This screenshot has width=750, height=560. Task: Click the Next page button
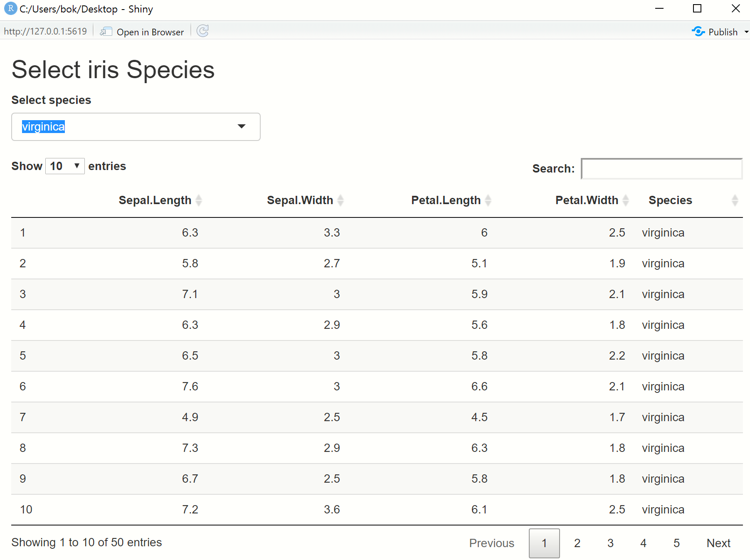click(718, 543)
